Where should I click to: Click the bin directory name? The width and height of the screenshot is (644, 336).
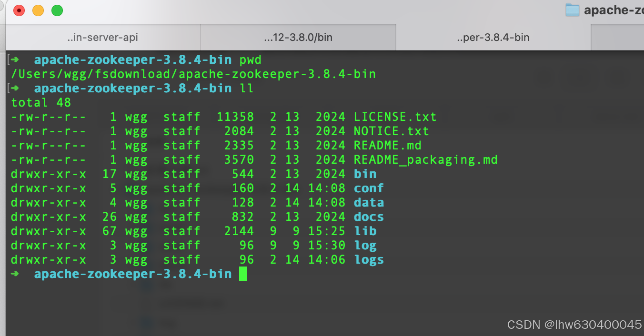[x=365, y=174]
